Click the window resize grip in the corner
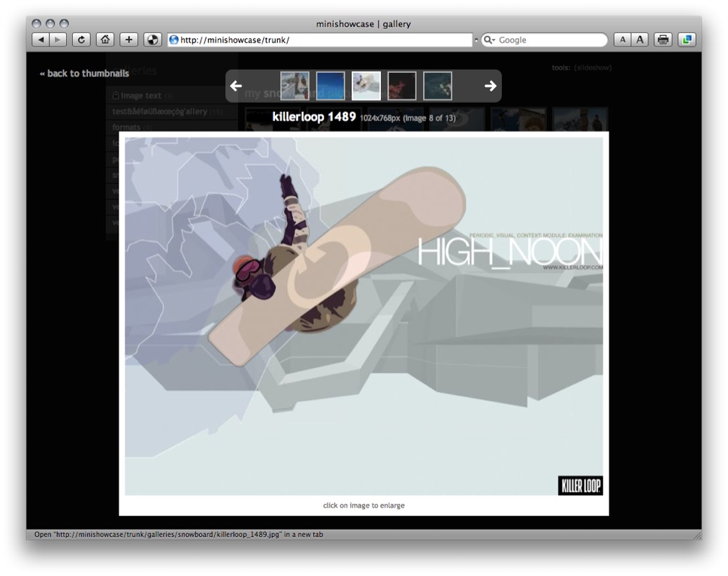The height and width of the screenshot is (576, 728). click(698, 535)
